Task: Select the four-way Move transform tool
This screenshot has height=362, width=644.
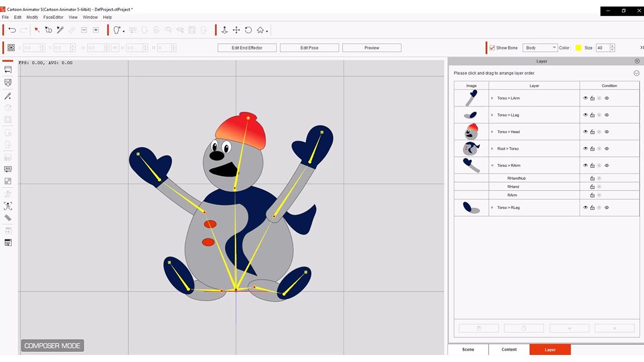Action: pos(236,30)
